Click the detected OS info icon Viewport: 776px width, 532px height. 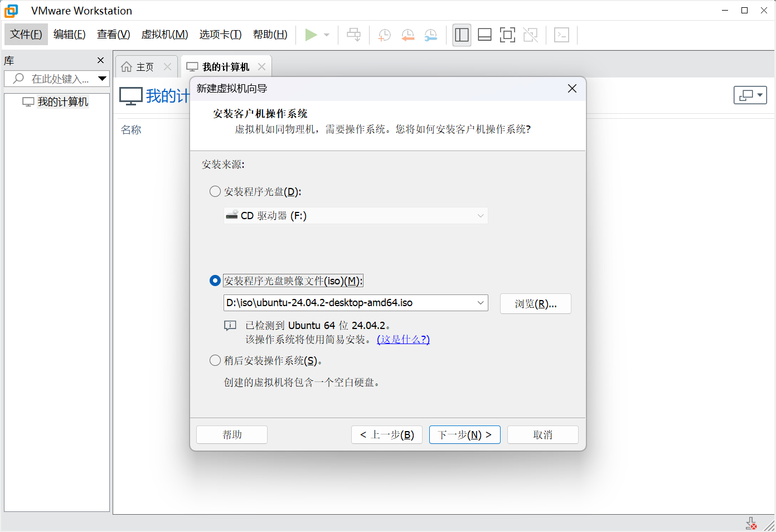click(230, 325)
